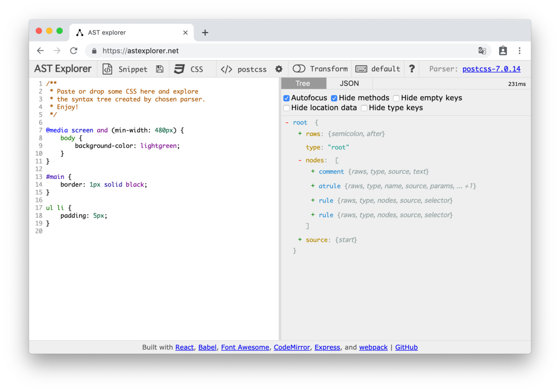This screenshot has height=392, width=560.
Task: Click the 231ms parse time text
Action: (x=517, y=84)
